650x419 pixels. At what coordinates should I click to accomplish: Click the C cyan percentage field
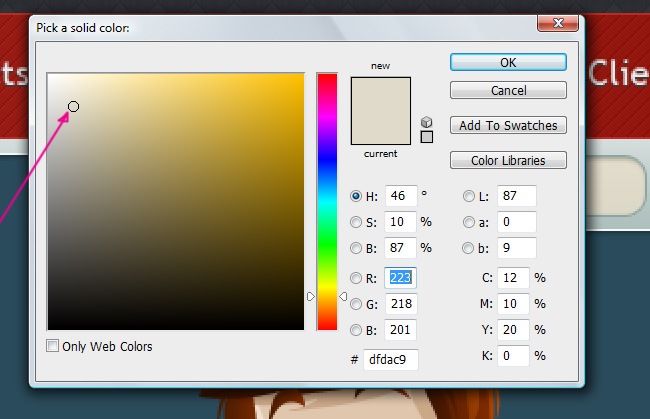coord(513,278)
